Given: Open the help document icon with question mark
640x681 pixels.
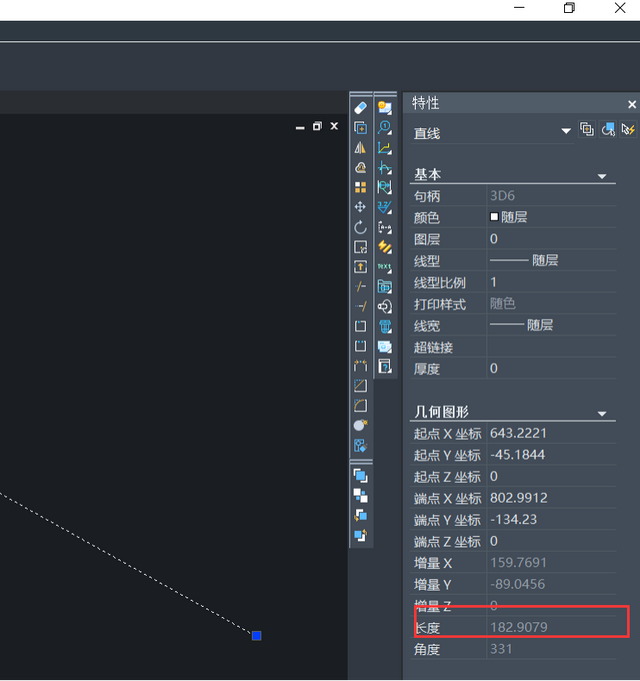Looking at the screenshot, I should [x=385, y=366].
